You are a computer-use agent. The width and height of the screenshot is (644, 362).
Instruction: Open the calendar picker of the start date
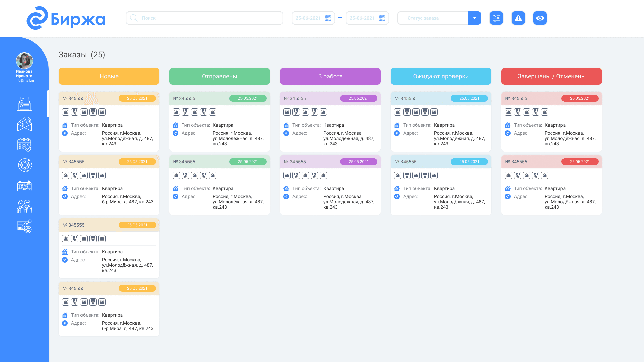coord(328,18)
